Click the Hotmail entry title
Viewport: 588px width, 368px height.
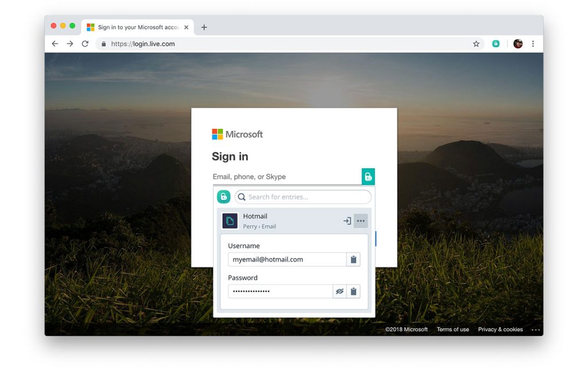(x=255, y=216)
